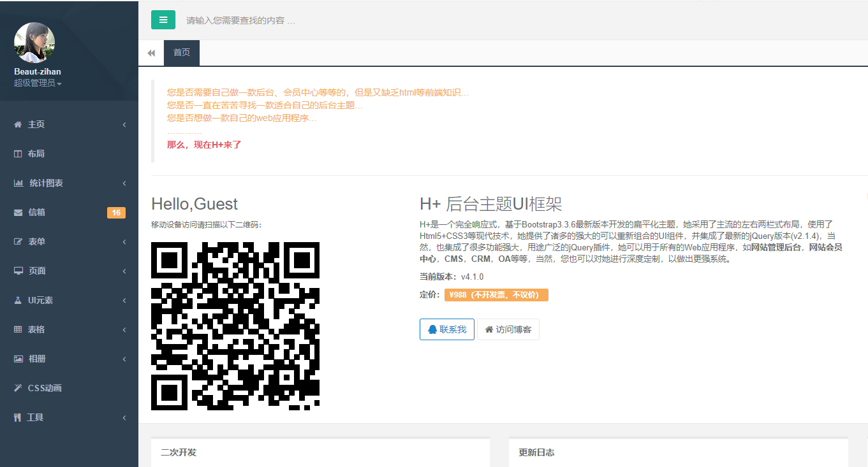Click the flask icon beside UI元素

click(18, 301)
